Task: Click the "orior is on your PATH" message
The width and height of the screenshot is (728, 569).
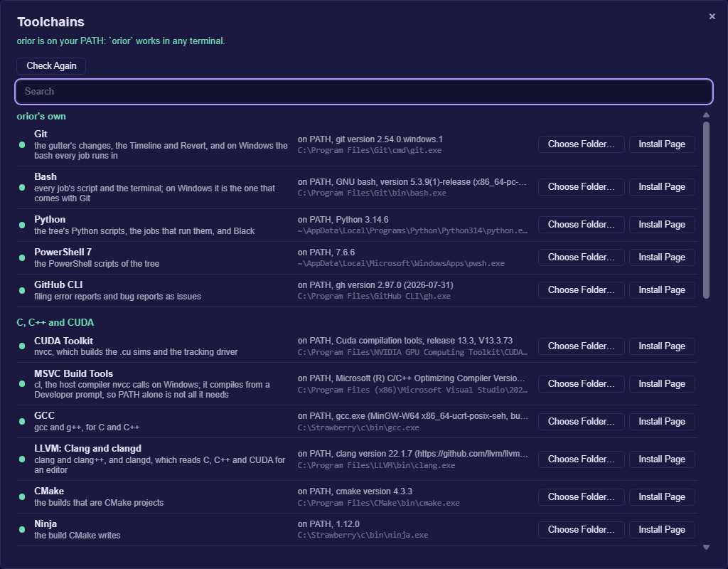Action: (121, 41)
